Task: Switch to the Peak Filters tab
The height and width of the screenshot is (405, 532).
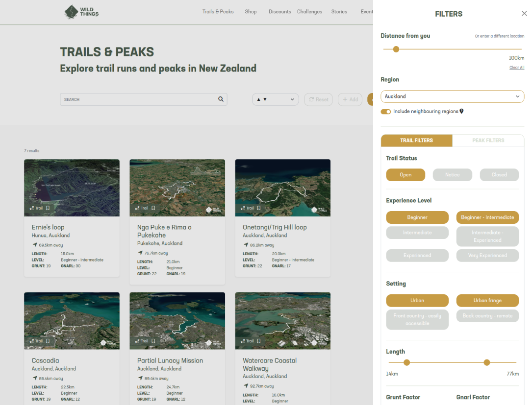Action: click(x=488, y=141)
